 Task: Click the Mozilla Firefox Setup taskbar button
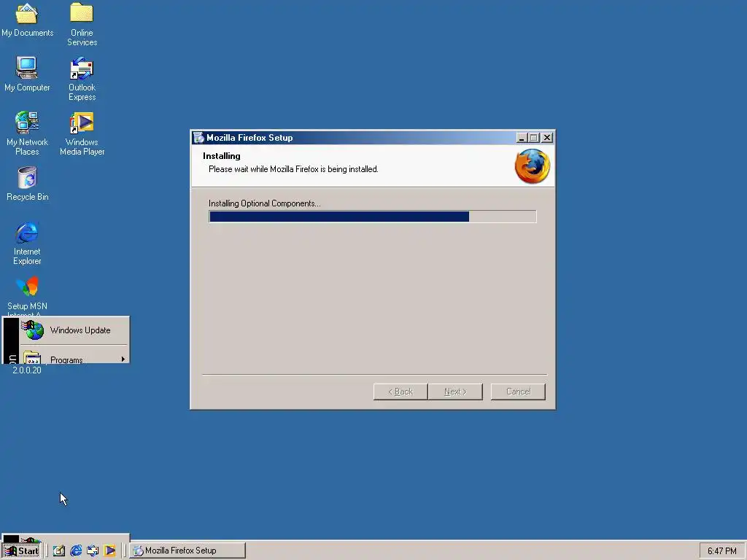(x=187, y=551)
